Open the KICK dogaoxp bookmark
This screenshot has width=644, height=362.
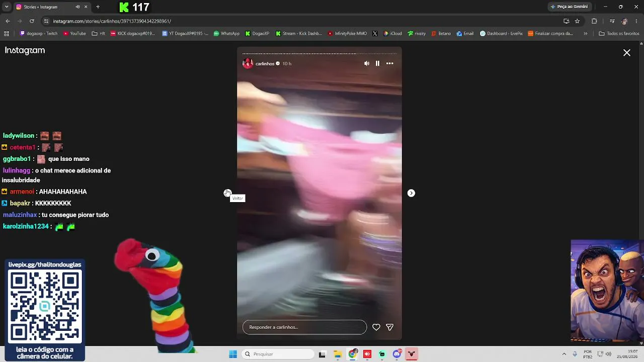click(x=132, y=34)
